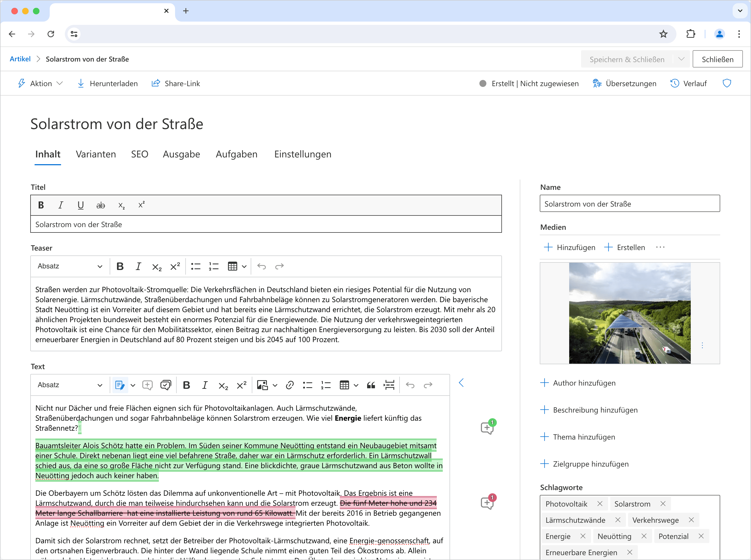Screen dimensions: 751x560
Task: Toggle italic in the Text toolbar
Action: click(204, 385)
